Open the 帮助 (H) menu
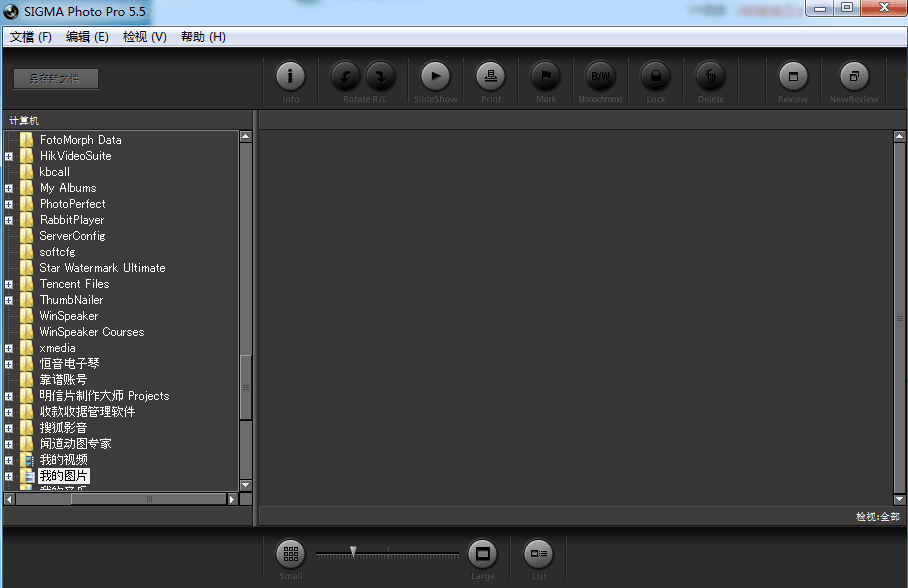The image size is (908, 588). pyautogui.click(x=203, y=37)
